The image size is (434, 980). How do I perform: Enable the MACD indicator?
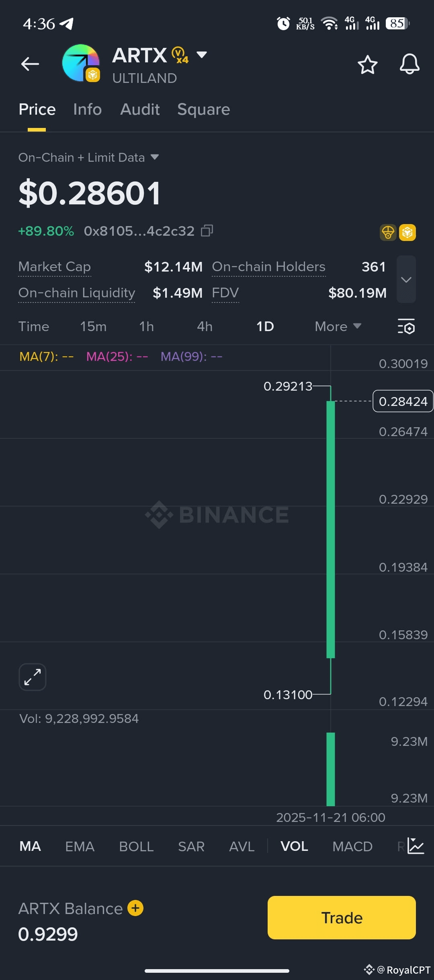352,846
